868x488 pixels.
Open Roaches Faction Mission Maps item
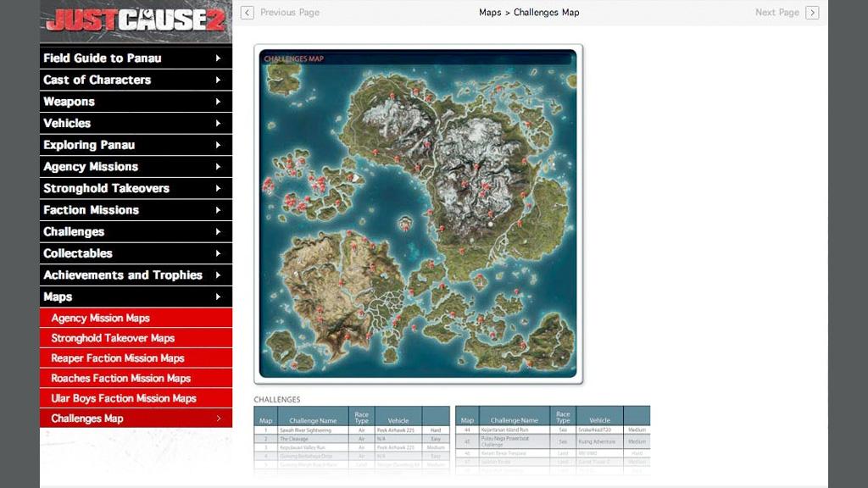click(136, 379)
